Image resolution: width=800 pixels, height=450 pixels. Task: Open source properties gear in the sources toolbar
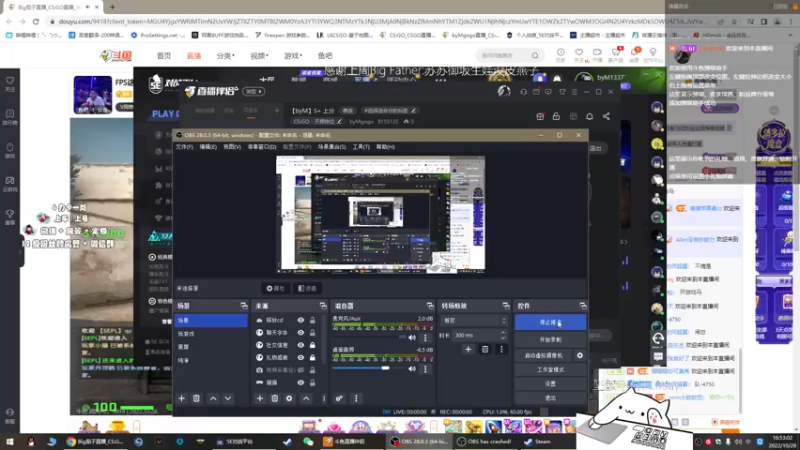[289, 398]
